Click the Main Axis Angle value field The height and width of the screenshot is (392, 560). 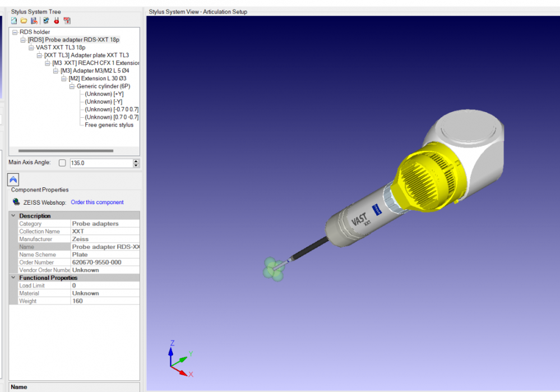click(101, 163)
